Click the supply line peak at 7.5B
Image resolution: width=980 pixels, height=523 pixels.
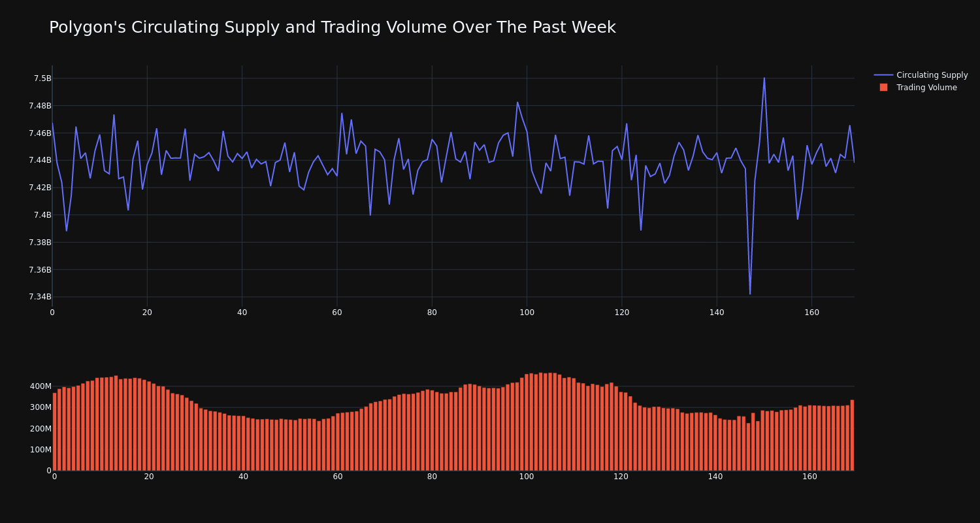pos(764,78)
